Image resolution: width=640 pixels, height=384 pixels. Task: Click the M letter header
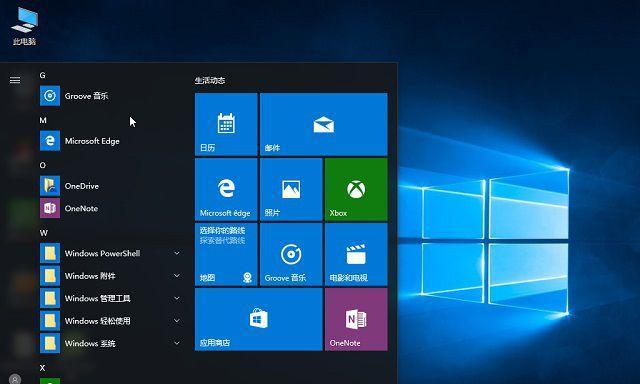point(43,120)
